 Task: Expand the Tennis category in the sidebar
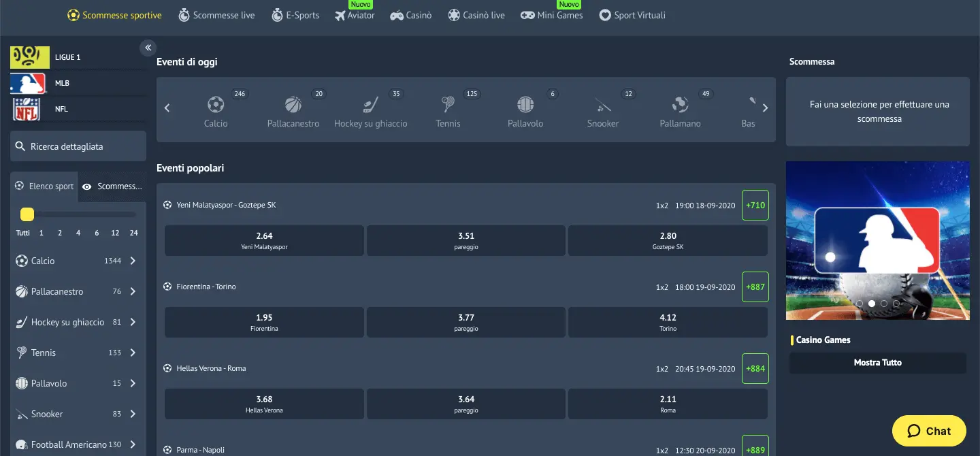click(133, 353)
